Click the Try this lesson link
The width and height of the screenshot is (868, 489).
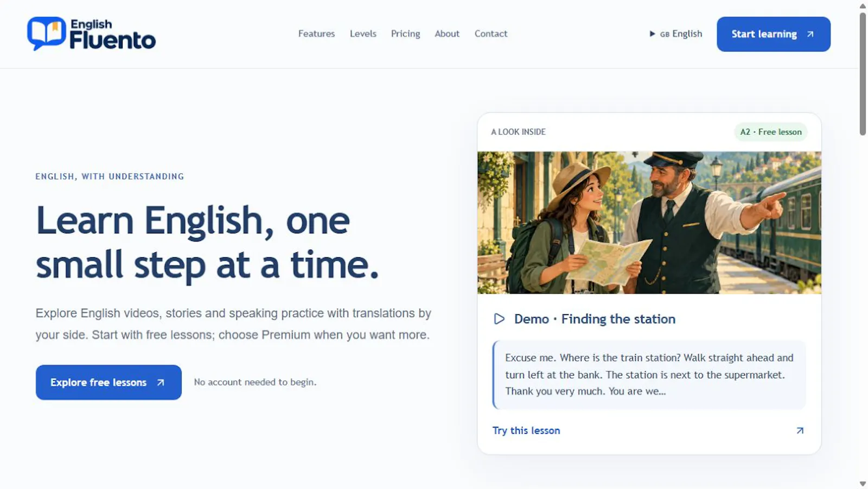(x=526, y=430)
